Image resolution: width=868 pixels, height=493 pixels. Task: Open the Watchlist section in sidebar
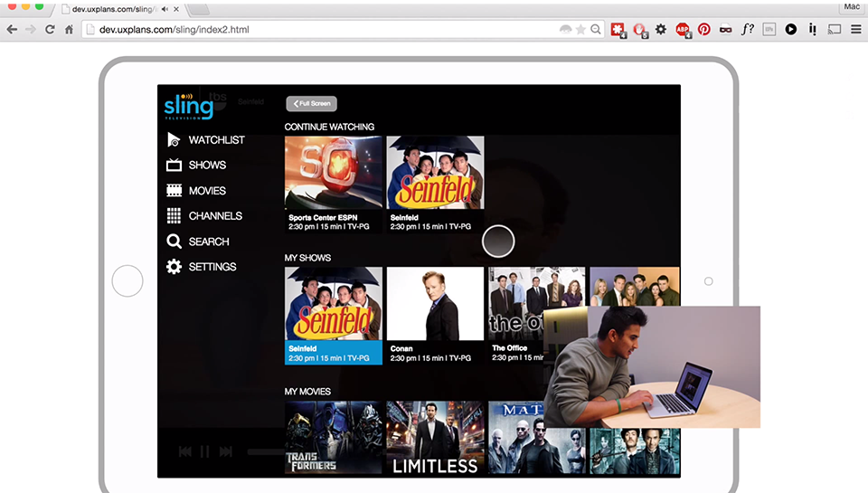coord(175,140)
